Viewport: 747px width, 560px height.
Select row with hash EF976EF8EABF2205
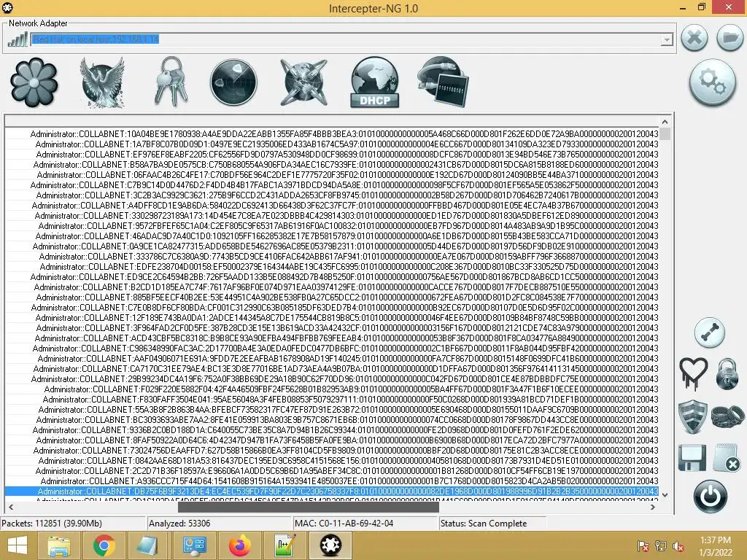coord(332,155)
